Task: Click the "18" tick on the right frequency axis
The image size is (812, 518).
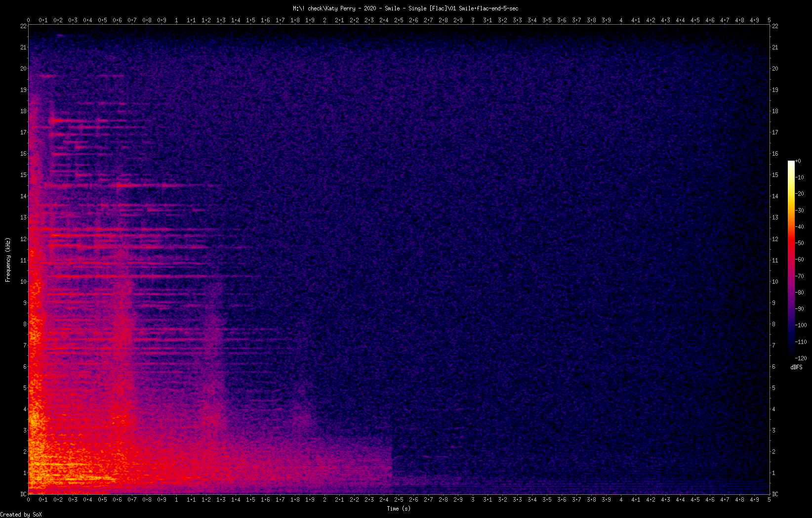Action: (775, 111)
